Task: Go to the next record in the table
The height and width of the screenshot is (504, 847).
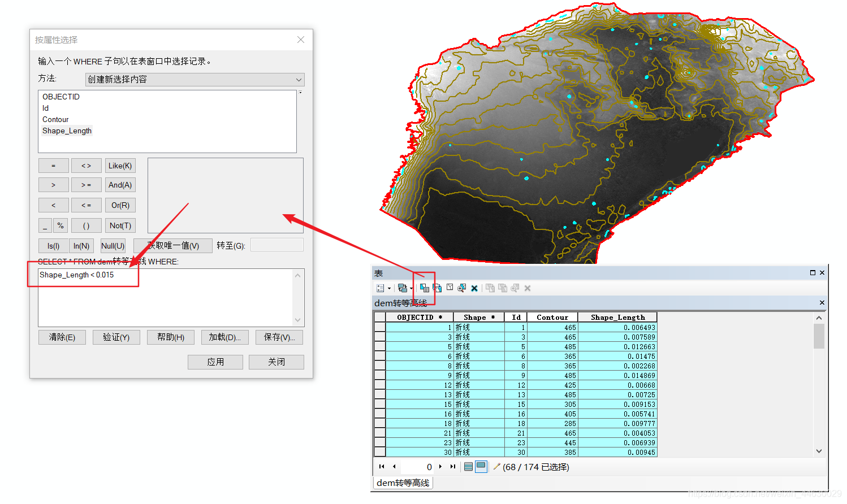Action: coord(440,467)
